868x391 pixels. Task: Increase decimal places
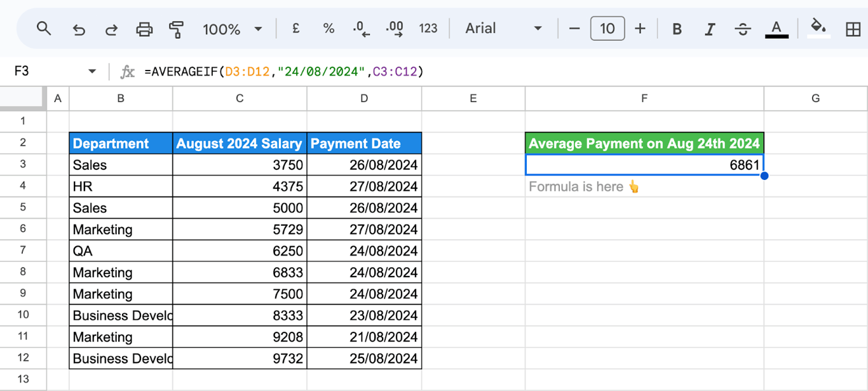coord(395,29)
